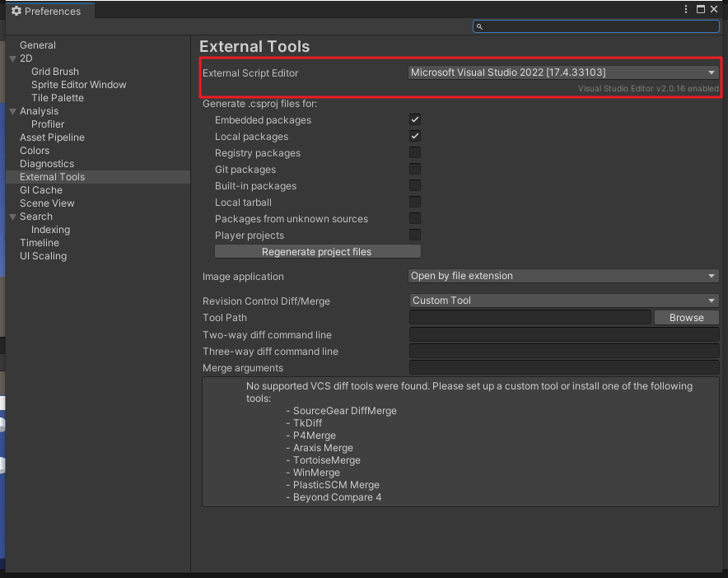This screenshot has width=728, height=578.
Task: Open the Preferences window options menu
Action: [x=686, y=9]
